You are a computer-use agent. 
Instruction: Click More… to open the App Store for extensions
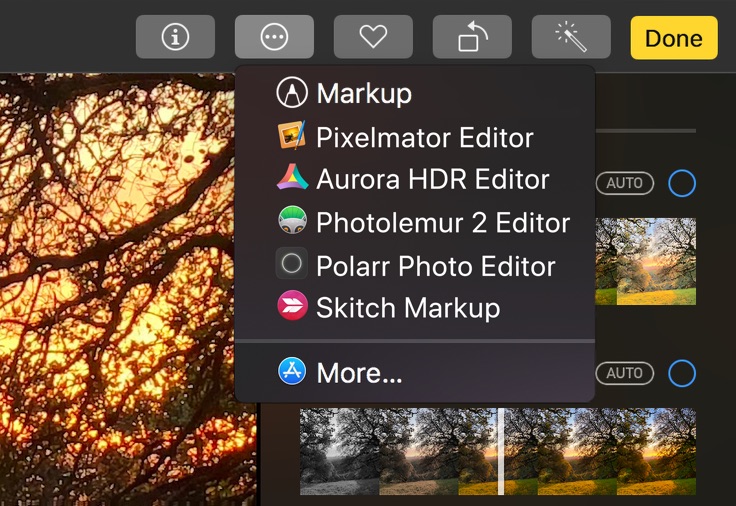pos(415,372)
